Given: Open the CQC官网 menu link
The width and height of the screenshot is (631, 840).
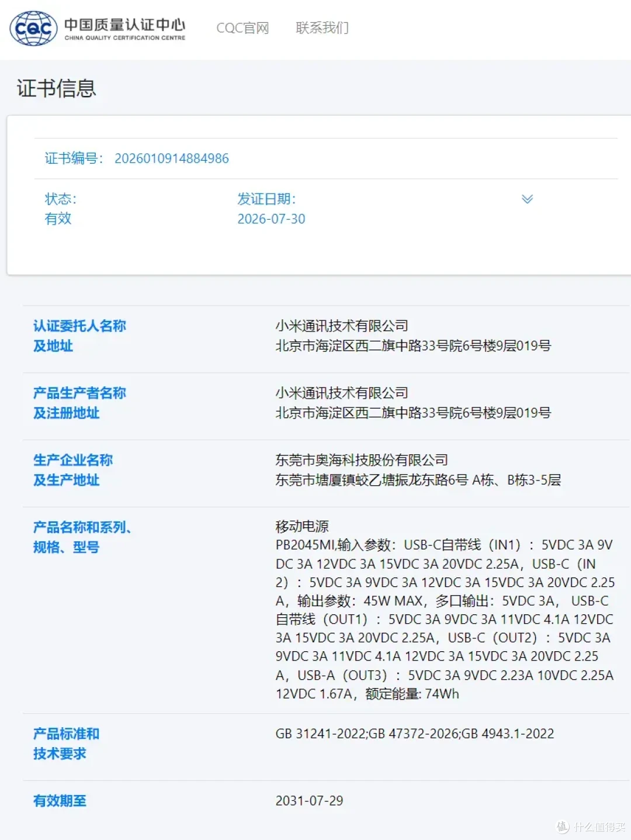Looking at the screenshot, I should click(x=242, y=28).
